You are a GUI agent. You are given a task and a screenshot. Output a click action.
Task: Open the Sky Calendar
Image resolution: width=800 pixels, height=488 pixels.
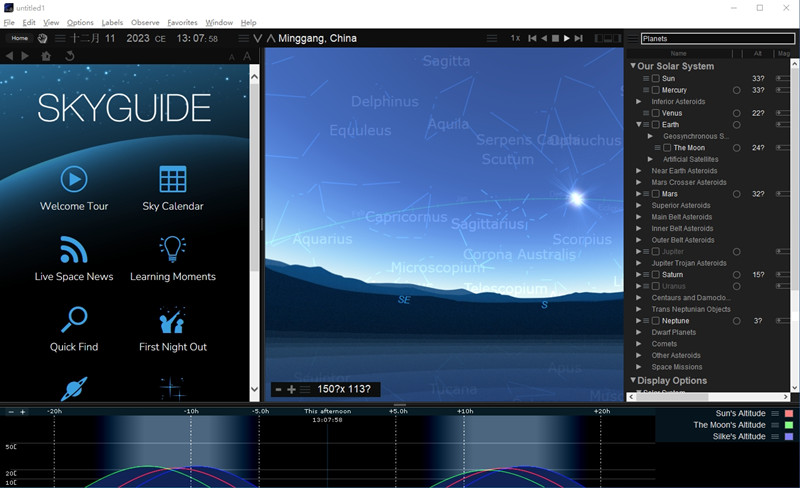click(x=173, y=188)
